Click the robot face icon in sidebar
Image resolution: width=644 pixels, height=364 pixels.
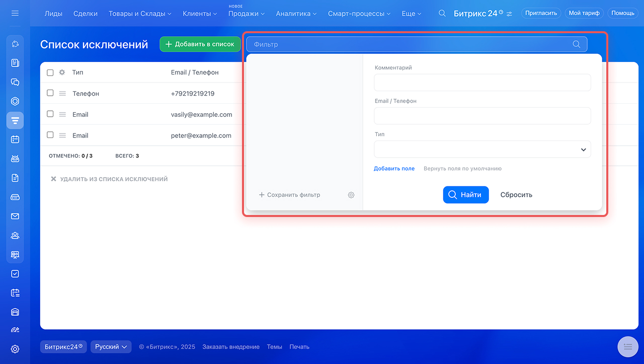[x=15, y=159]
